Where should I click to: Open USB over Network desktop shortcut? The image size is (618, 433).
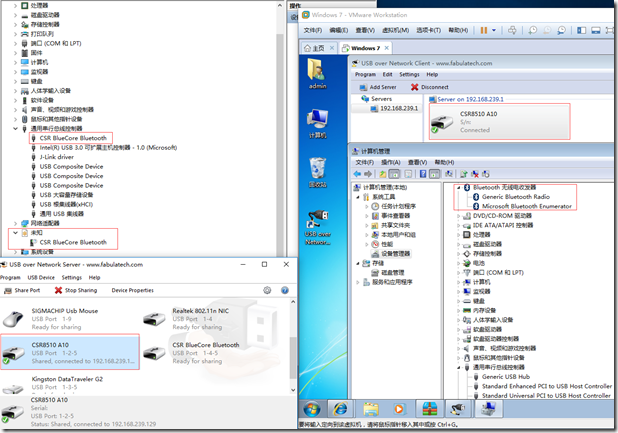click(x=318, y=227)
